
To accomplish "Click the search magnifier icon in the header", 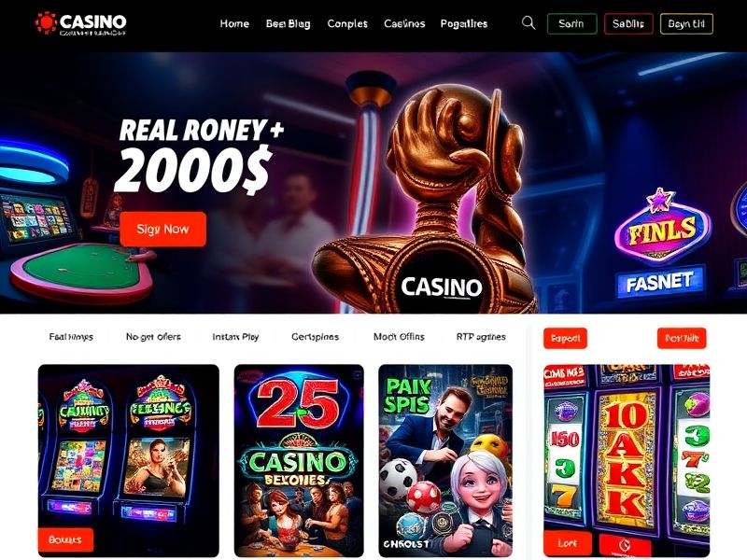I will 529,22.
